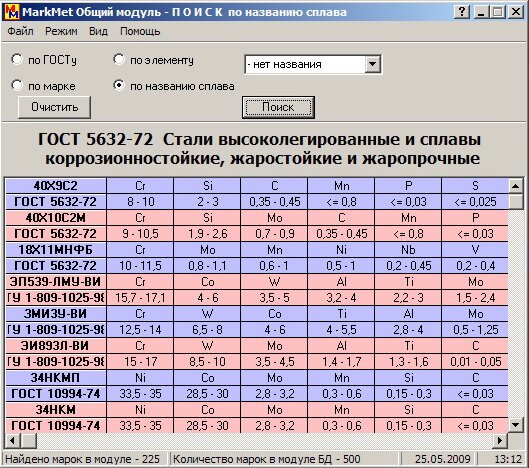Click the V element header cell

[475, 250]
